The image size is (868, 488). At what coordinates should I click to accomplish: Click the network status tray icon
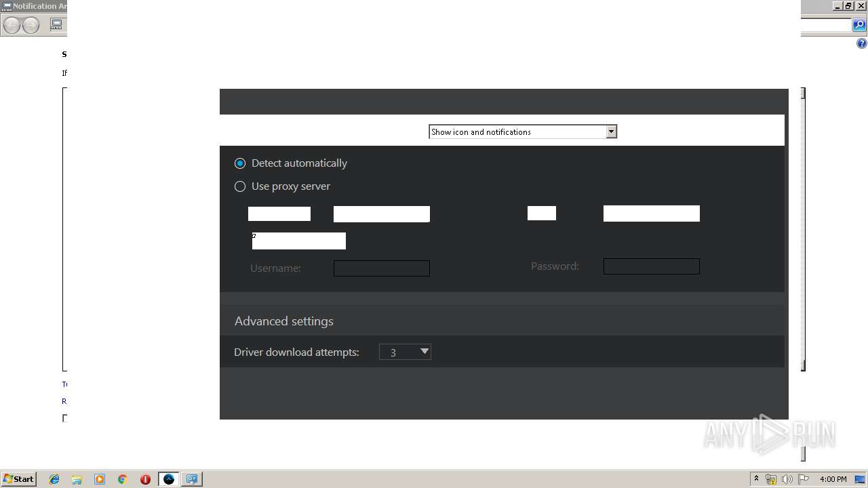(x=771, y=479)
